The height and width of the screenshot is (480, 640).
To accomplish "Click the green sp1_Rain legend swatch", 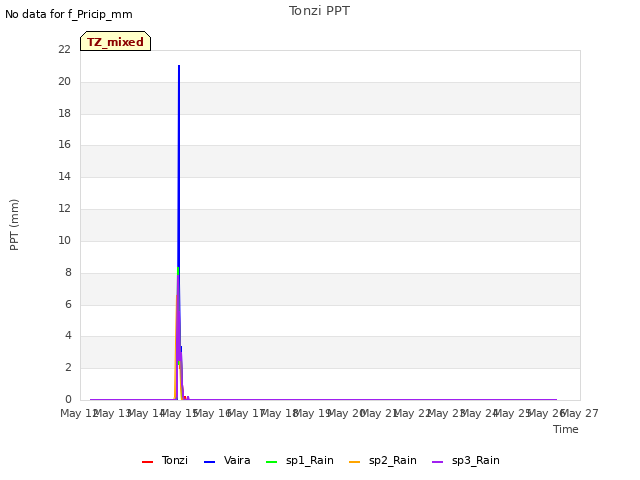I will pos(271,462).
